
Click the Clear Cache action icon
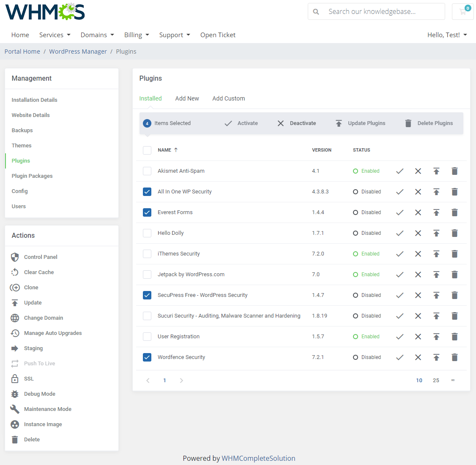pos(15,272)
